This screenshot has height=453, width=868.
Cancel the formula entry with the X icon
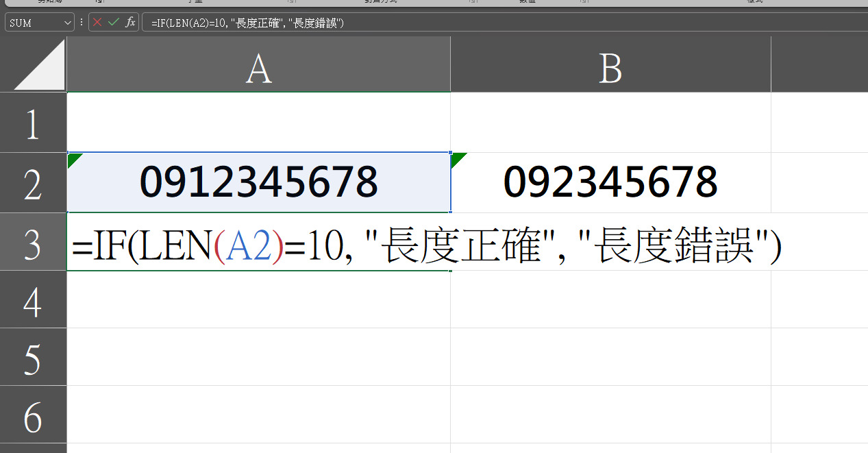(97, 23)
